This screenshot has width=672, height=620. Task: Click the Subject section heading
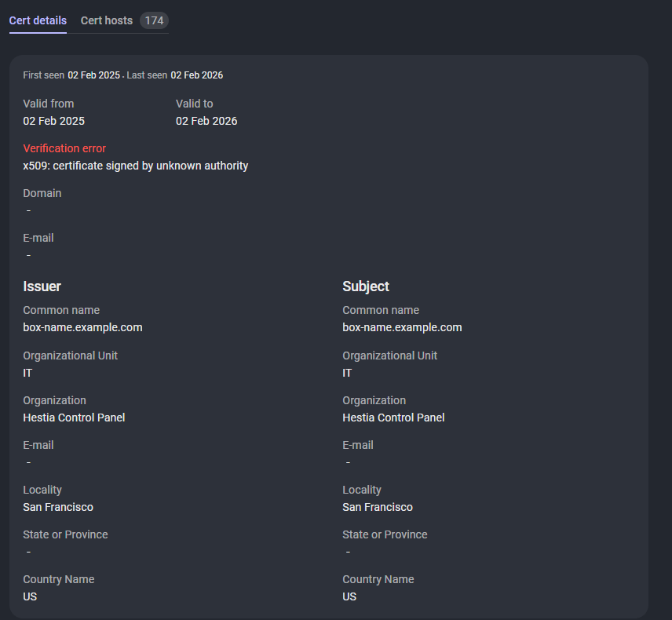tap(366, 286)
